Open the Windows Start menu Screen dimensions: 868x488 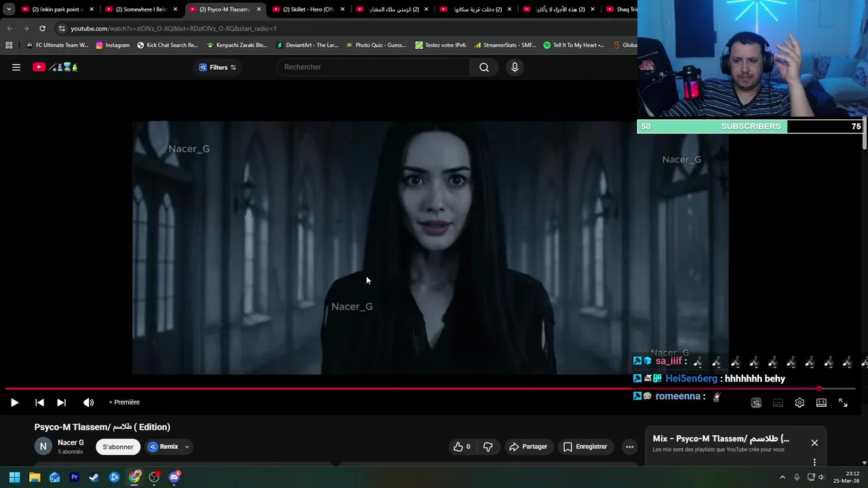[x=14, y=477]
